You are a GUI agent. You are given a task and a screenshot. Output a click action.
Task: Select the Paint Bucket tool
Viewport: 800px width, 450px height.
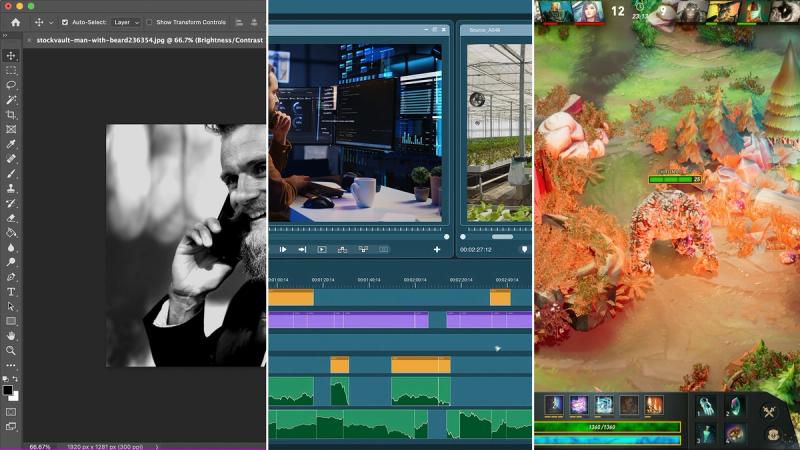11,233
